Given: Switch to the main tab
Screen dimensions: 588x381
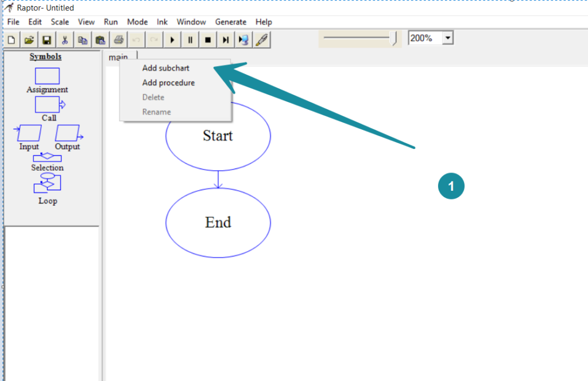Looking at the screenshot, I should [x=119, y=56].
